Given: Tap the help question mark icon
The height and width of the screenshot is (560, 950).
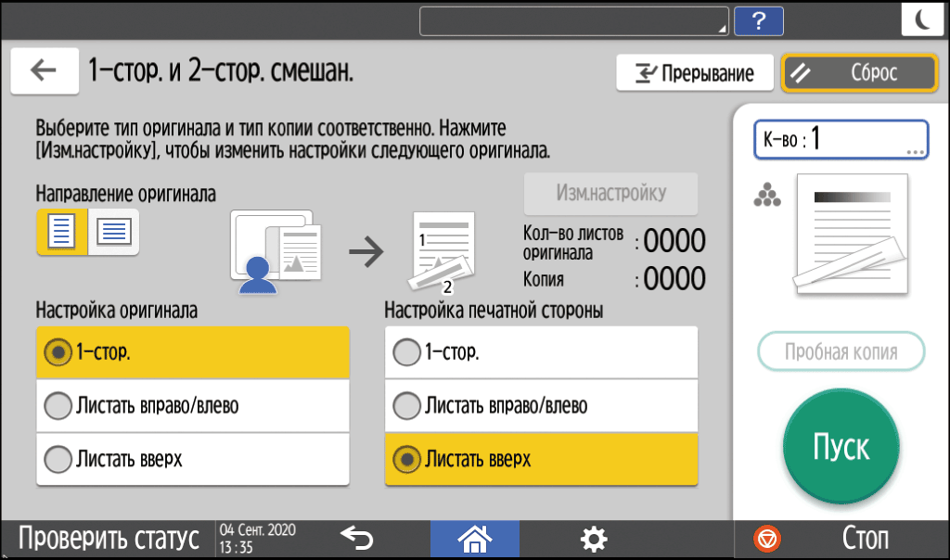Looking at the screenshot, I should pyautogui.click(x=758, y=20).
